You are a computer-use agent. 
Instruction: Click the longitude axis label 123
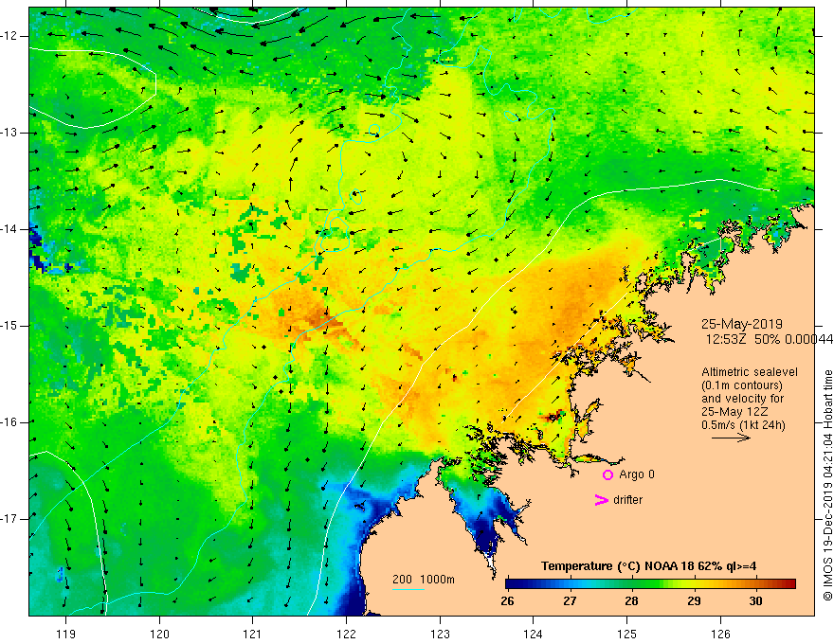[x=440, y=634]
